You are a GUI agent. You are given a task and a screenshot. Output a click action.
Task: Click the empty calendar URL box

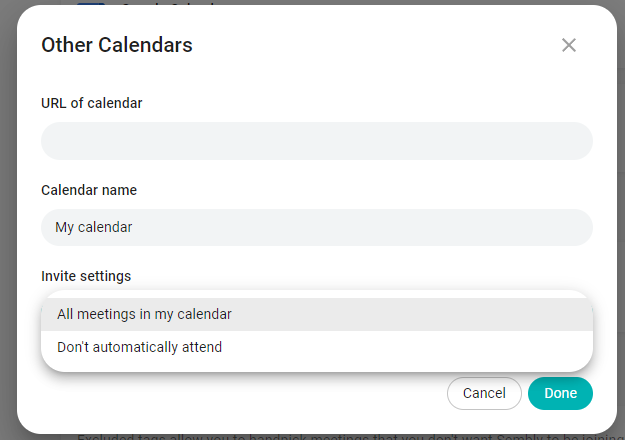pyautogui.click(x=316, y=141)
